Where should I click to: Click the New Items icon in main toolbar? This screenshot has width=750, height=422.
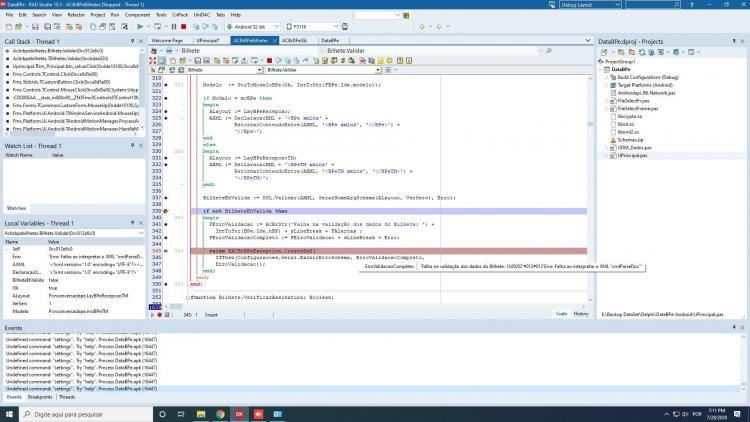[9, 27]
